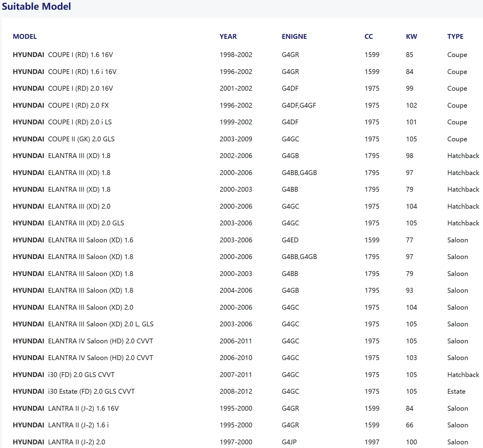Select HYUNDAI COUPE I (RD) 2.0 16V
The height and width of the screenshot is (448, 483).
pyautogui.click(x=63, y=88)
